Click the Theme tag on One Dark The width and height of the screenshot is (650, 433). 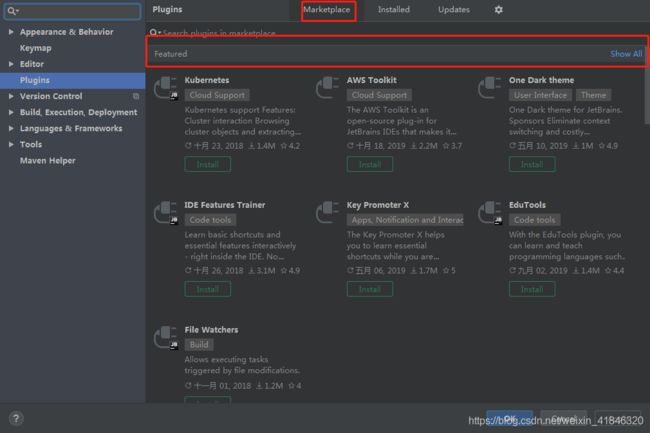593,95
